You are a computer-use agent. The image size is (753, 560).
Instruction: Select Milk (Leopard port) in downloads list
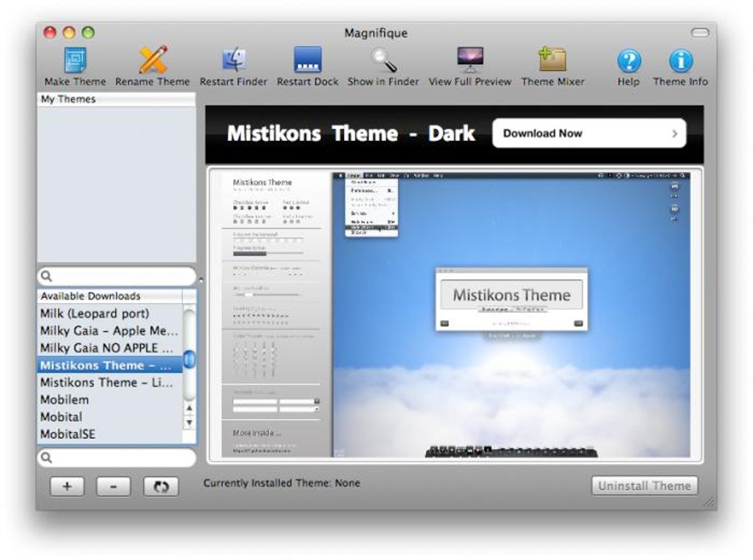coord(111,314)
